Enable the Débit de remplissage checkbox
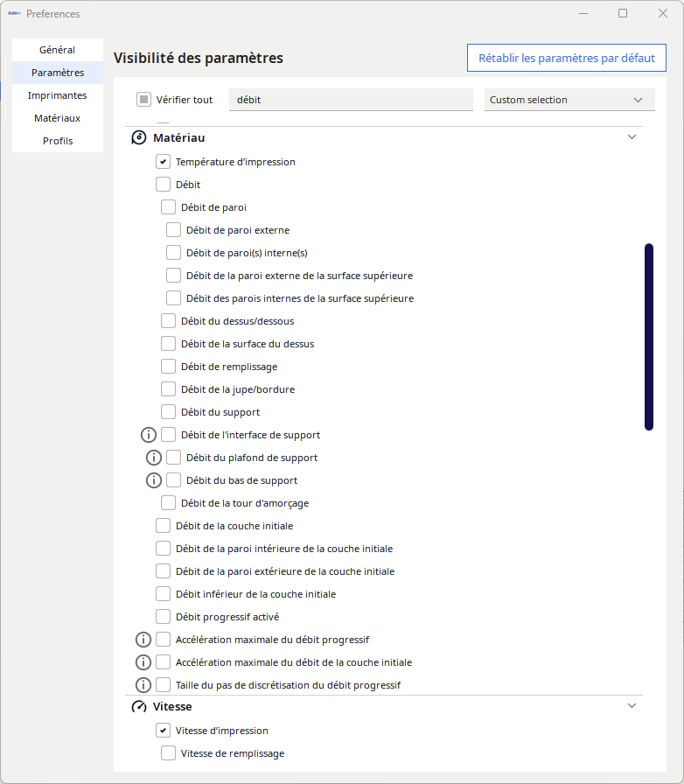The height and width of the screenshot is (784, 684). click(169, 367)
